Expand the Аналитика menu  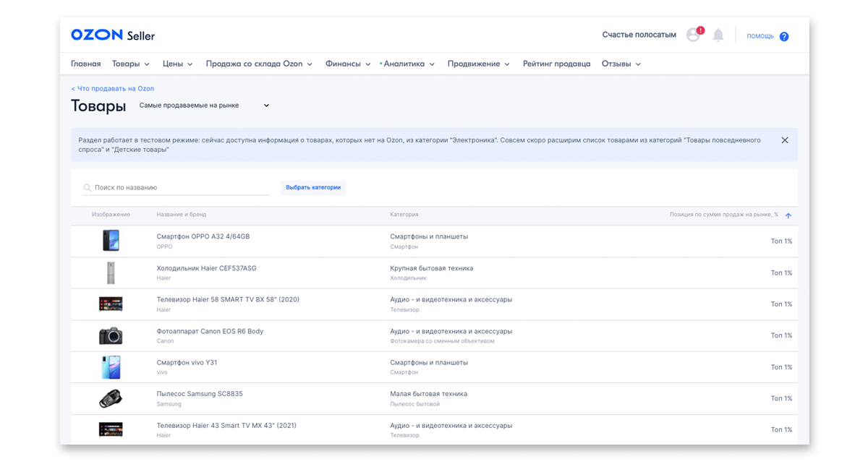point(409,64)
